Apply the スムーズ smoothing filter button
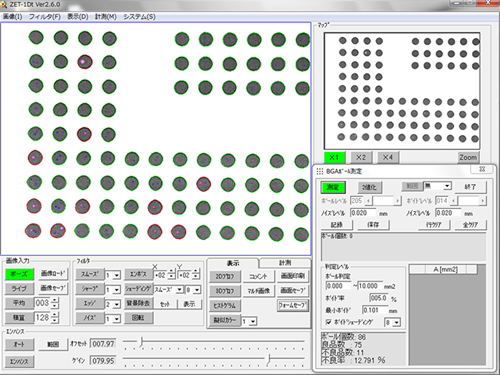 (x=90, y=274)
